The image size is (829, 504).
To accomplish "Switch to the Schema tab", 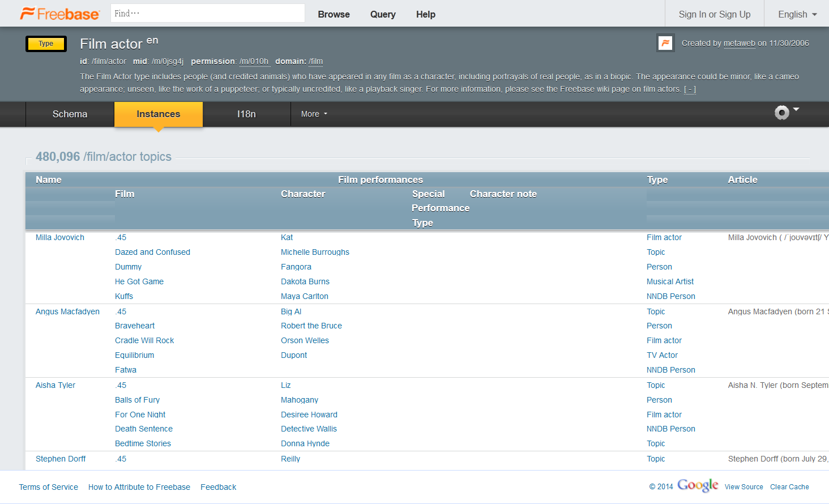I will click(x=70, y=114).
